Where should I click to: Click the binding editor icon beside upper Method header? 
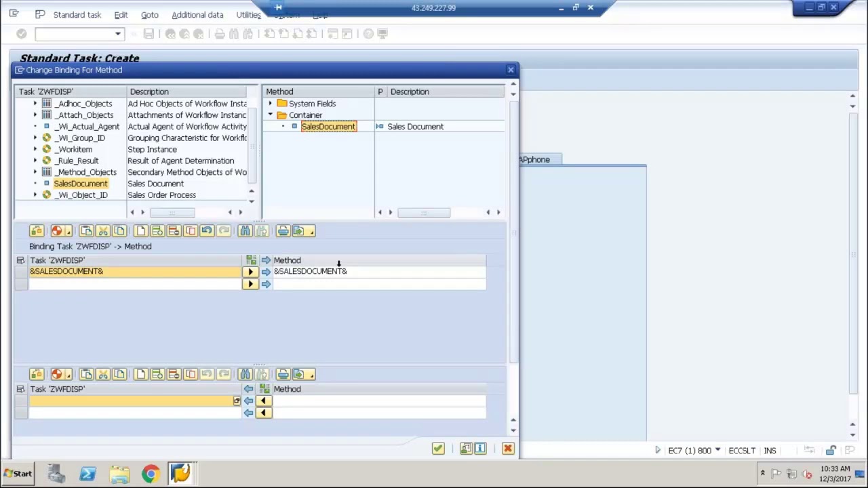click(x=252, y=260)
